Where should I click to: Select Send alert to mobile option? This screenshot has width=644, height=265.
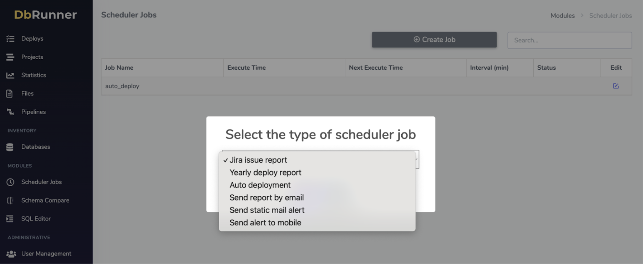[265, 223]
